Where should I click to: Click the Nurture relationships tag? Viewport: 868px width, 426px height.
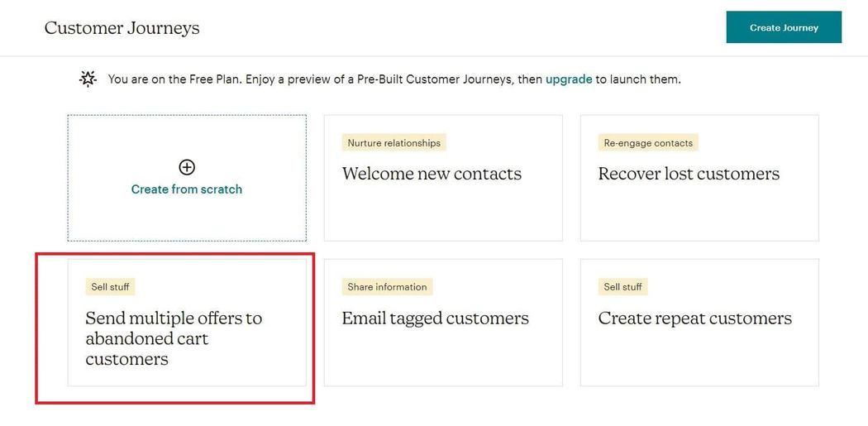click(x=393, y=143)
